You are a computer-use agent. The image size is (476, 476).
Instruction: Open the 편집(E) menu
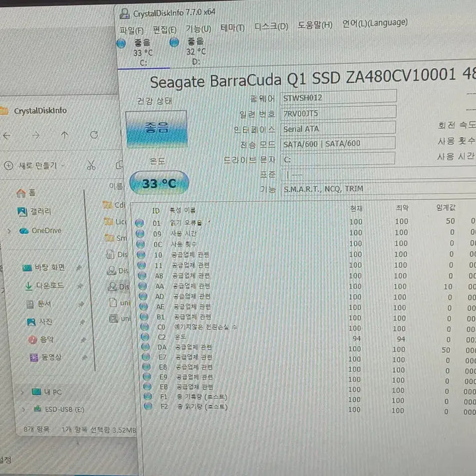coord(165,30)
